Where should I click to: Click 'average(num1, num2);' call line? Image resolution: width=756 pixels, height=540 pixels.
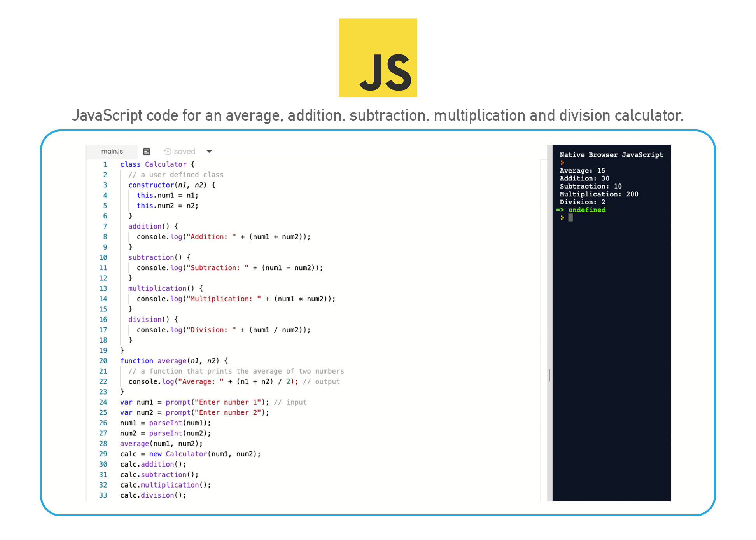(x=161, y=444)
